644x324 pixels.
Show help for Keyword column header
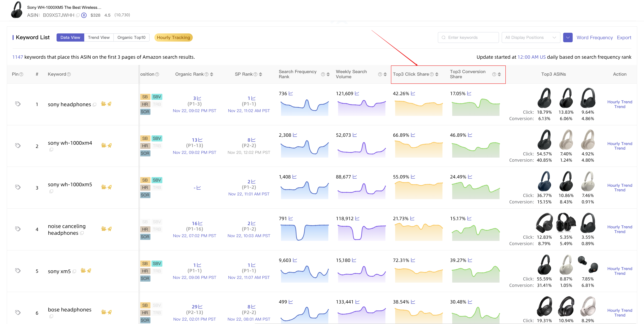(69, 74)
